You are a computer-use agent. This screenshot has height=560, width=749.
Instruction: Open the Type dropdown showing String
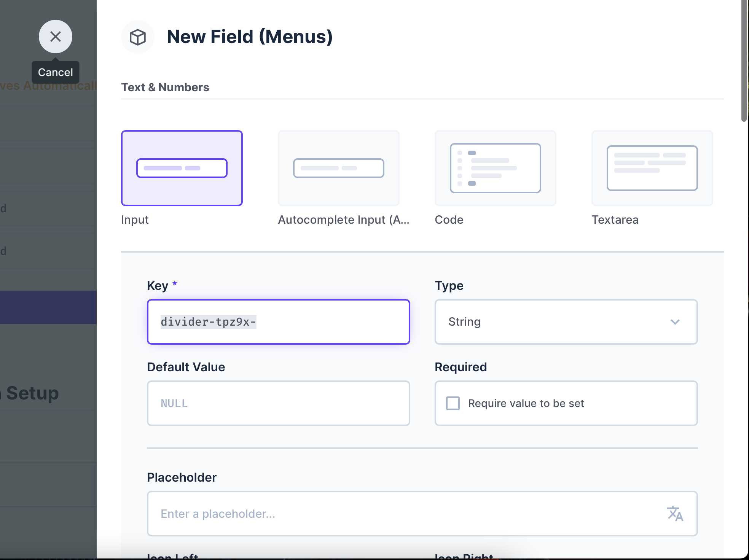click(566, 322)
